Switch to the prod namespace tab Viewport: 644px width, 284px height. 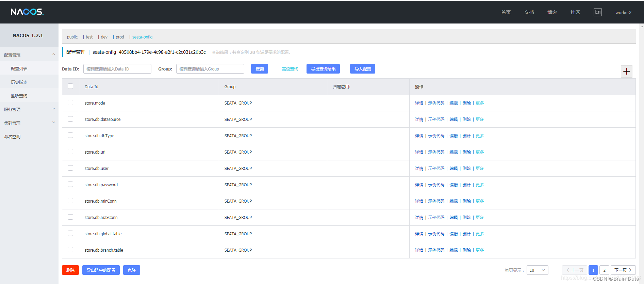point(120,37)
